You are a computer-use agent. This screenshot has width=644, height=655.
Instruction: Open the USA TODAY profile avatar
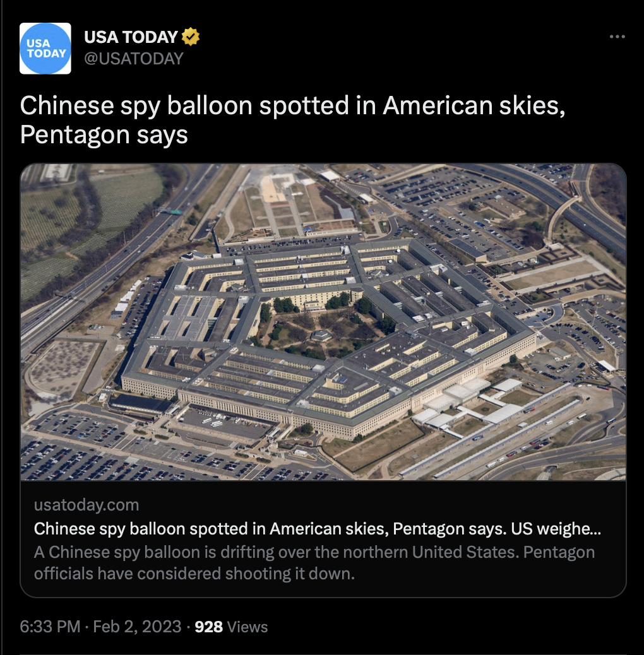point(45,49)
